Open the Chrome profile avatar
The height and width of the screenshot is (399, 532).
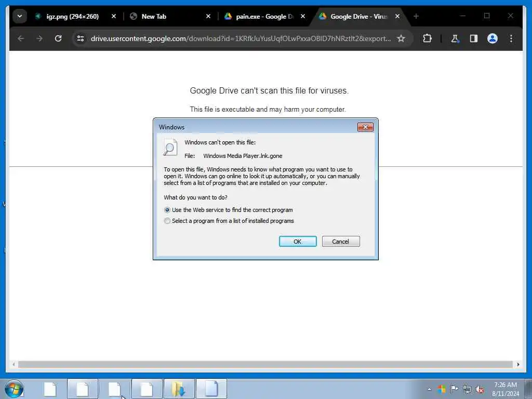(493, 38)
